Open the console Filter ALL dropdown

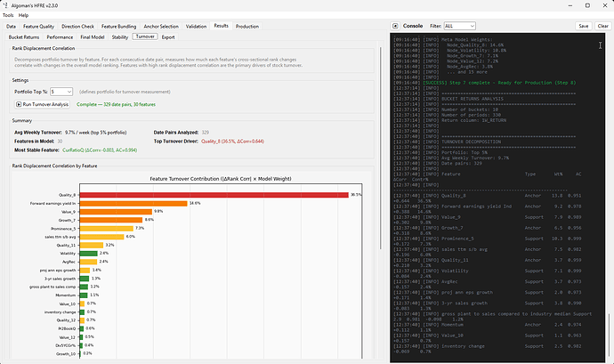click(459, 26)
